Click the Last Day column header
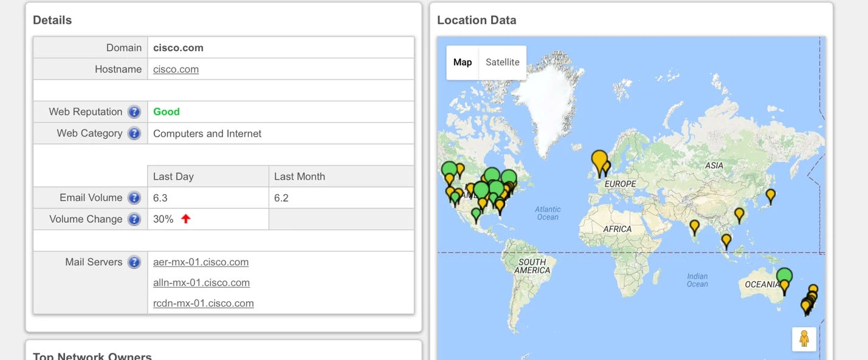868x360 pixels. pos(173,177)
